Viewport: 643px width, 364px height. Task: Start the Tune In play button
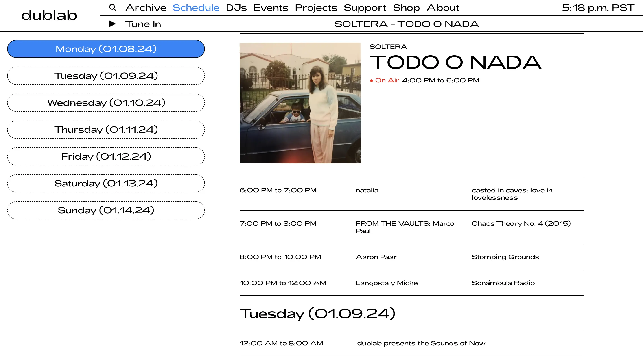pos(112,24)
